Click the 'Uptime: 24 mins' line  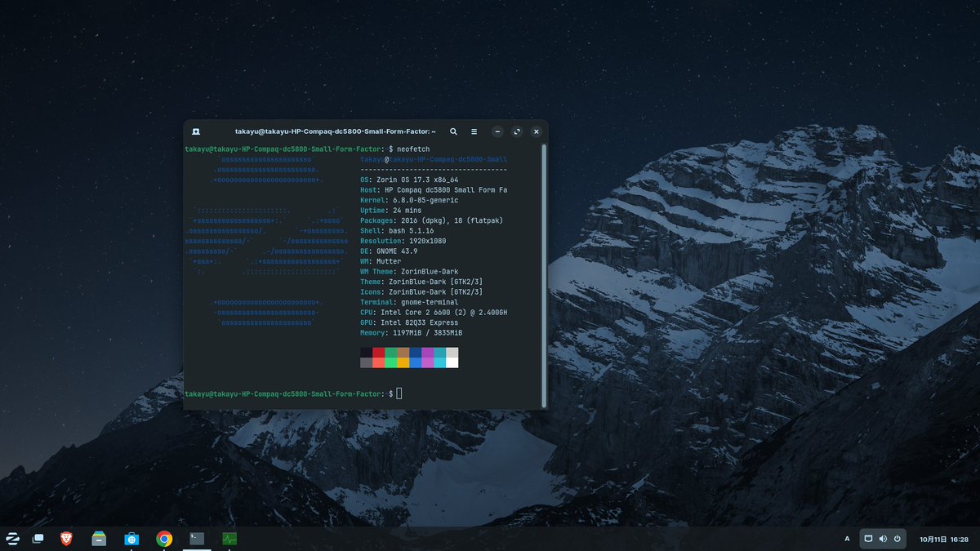pos(391,211)
